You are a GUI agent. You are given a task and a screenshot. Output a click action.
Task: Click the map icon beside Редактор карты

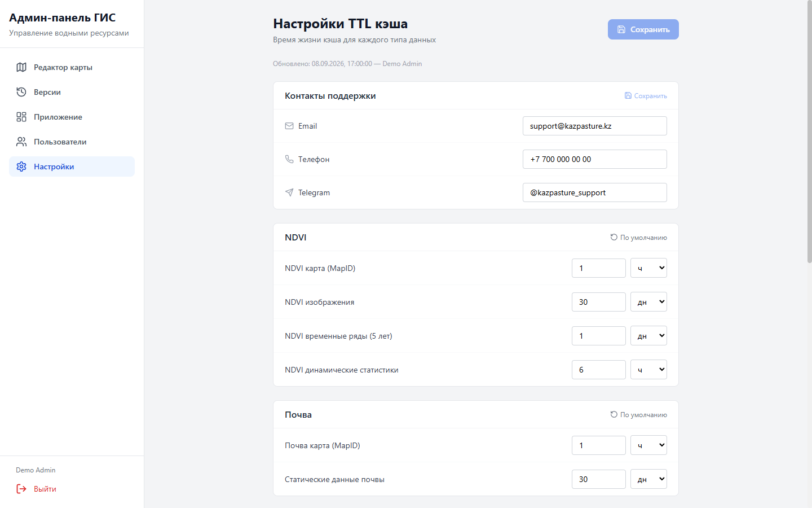21,67
